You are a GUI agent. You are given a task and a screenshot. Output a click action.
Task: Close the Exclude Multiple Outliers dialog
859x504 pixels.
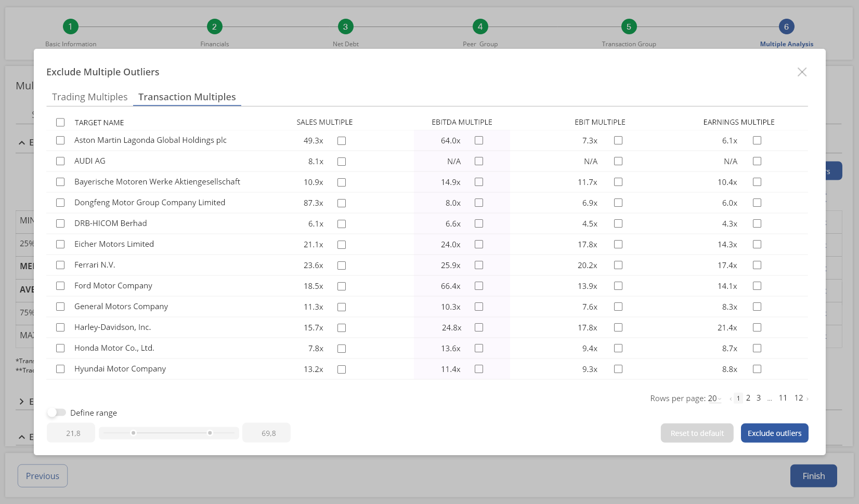(802, 72)
